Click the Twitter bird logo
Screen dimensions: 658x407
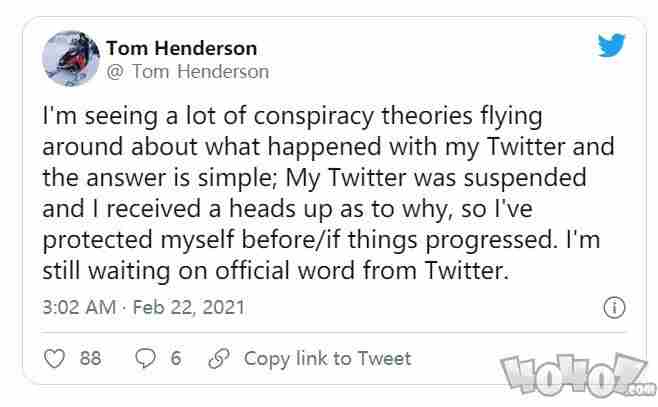(x=611, y=46)
